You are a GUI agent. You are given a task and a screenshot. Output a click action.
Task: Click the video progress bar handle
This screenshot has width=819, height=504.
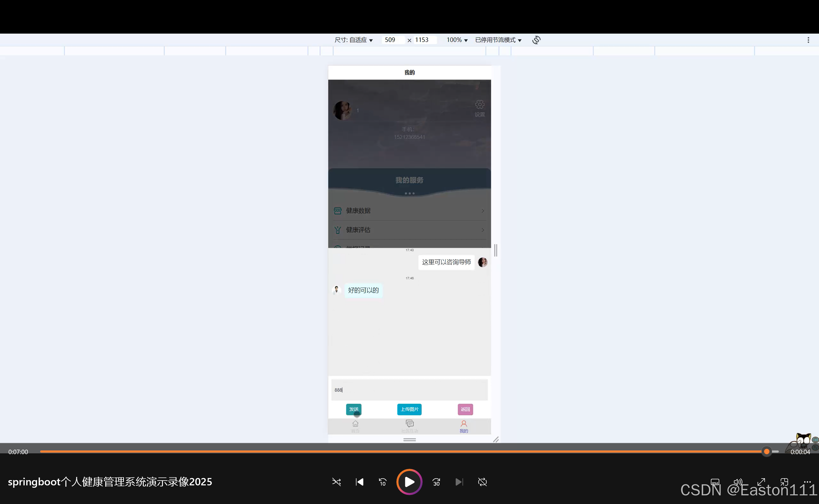[767, 452]
